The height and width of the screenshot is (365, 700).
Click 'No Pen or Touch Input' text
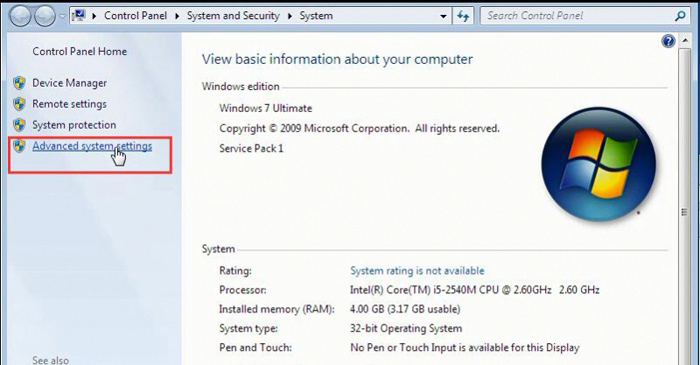[x=465, y=348]
